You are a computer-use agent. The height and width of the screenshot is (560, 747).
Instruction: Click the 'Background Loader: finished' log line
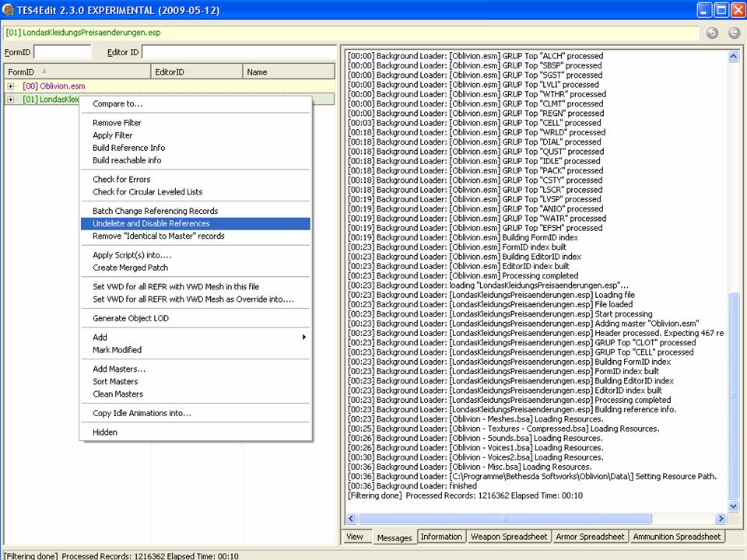[412, 485]
